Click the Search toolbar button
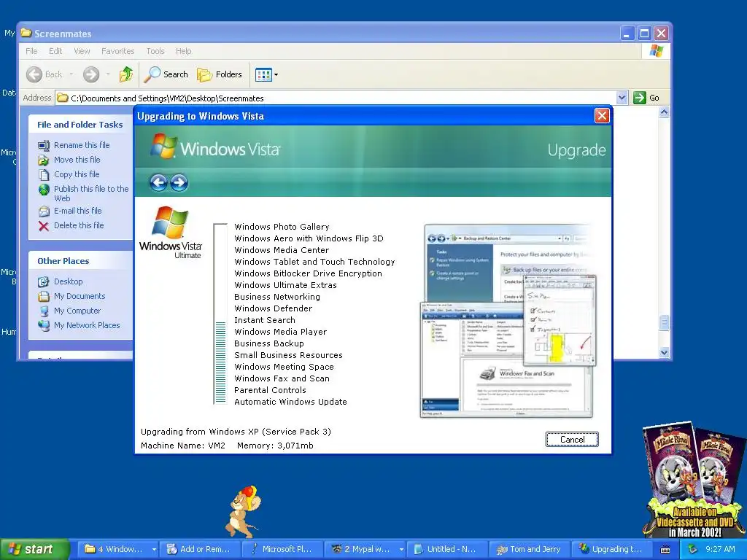The height and width of the screenshot is (560, 747). click(x=166, y=74)
